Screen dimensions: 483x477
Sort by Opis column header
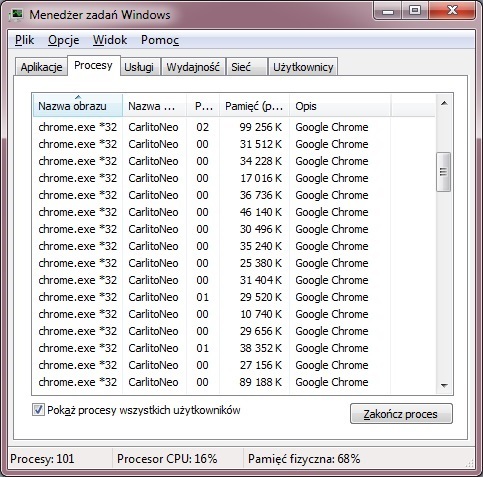coord(340,106)
